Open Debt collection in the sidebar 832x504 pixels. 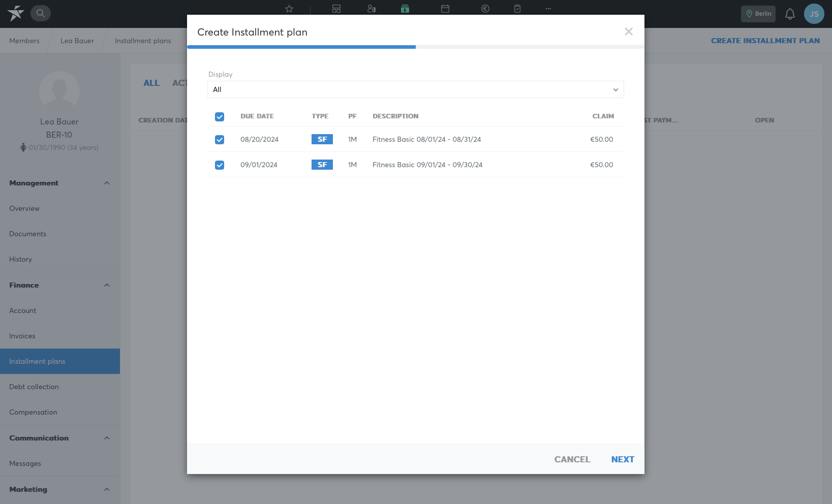(60, 387)
